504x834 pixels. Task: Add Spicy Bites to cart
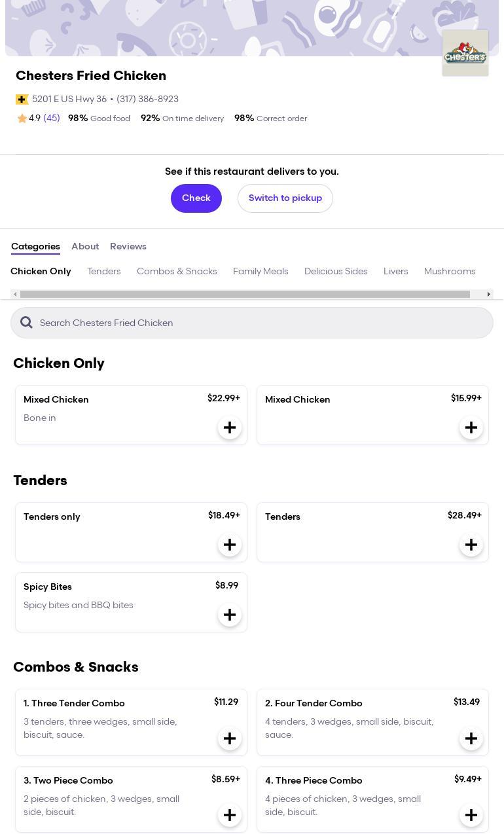[230, 615]
